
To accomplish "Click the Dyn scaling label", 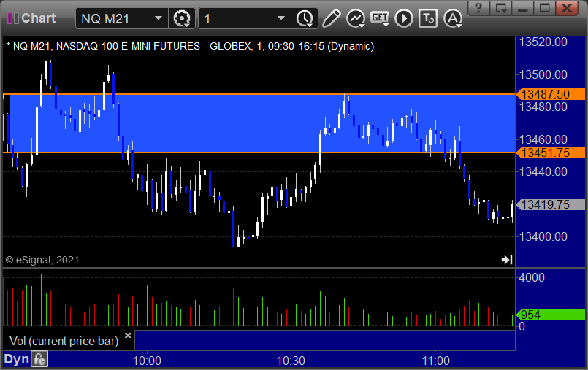I will tap(16, 360).
